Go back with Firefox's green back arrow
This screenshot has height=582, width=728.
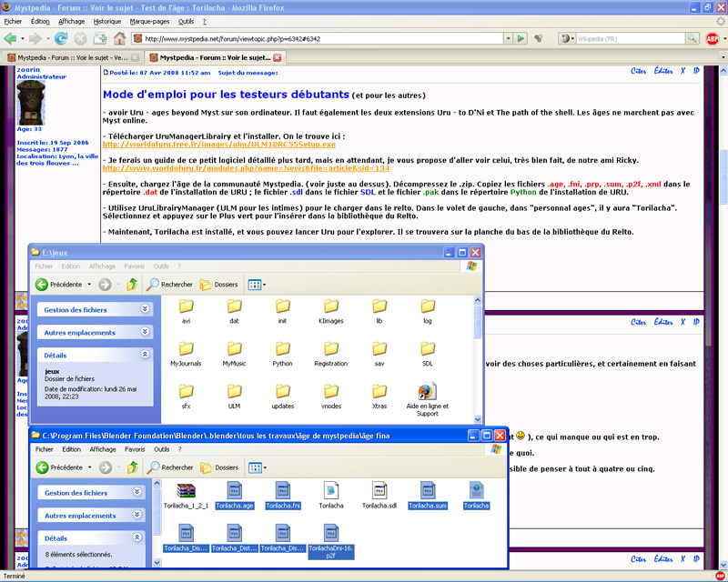[10, 38]
